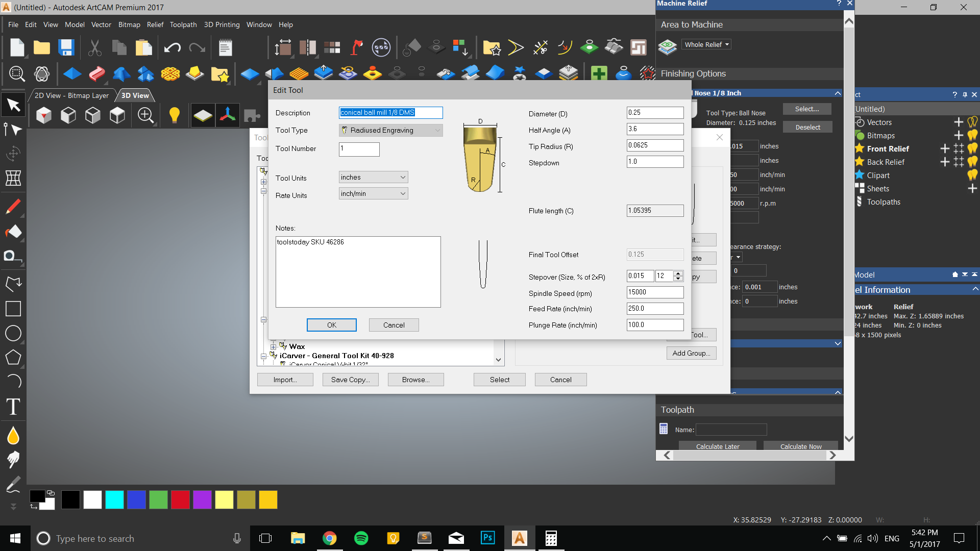Click the Cut scissors icon
This screenshot has width=980, height=551.
[x=94, y=47]
